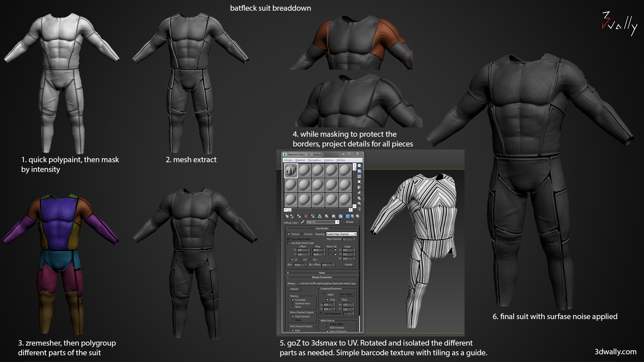This screenshot has width=644, height=362.
Task: Click the Rotate button
Action: (349, 264)
